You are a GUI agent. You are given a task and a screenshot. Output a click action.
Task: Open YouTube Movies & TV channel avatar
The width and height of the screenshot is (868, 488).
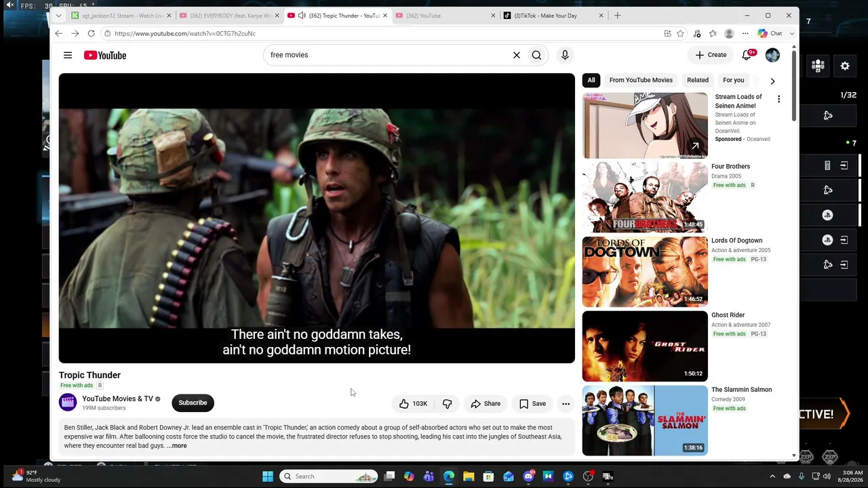click(x=68, y=403)
